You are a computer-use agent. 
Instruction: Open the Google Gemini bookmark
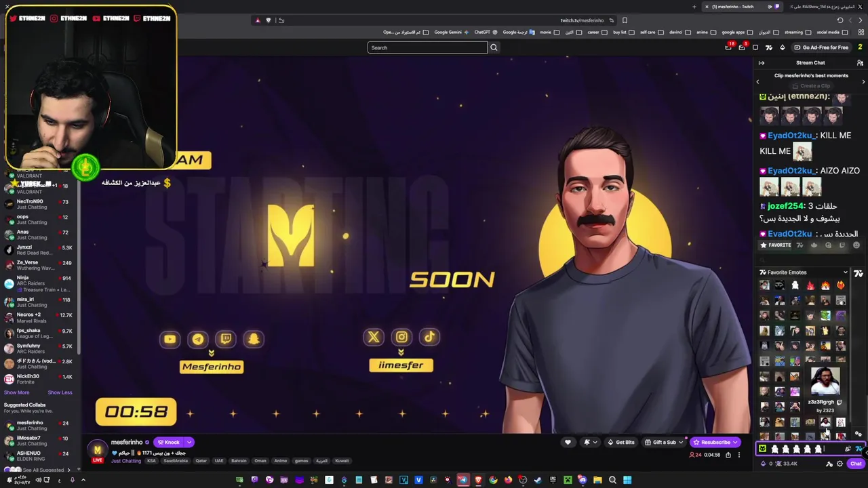coord(451,32)
